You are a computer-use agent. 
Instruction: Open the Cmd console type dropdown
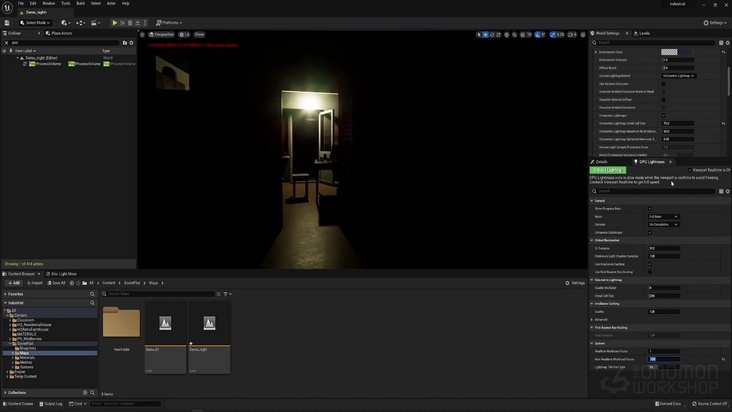click(x=77, y=404)
